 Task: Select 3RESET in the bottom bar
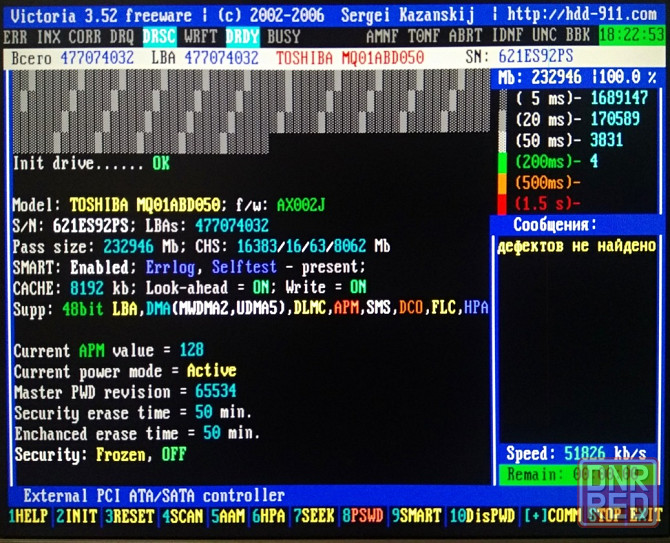[x=130, y=517]
